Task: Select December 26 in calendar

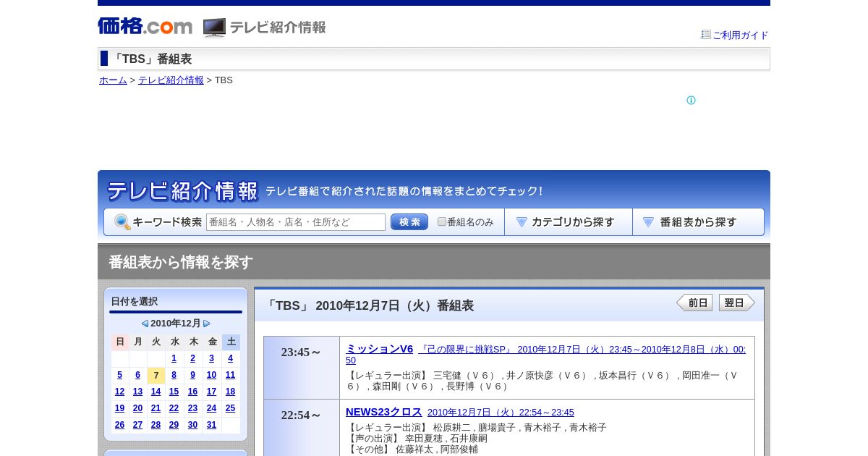Action: (x=119, y=425)
